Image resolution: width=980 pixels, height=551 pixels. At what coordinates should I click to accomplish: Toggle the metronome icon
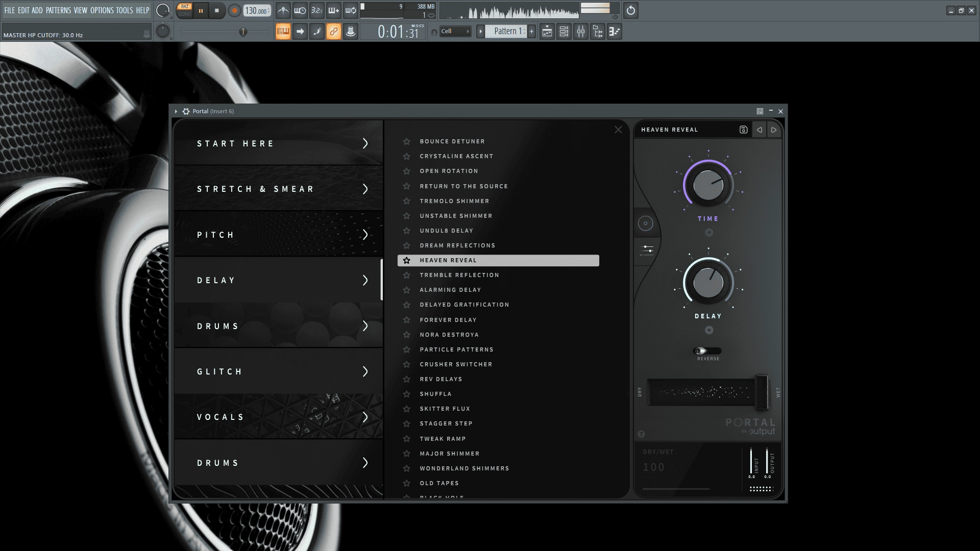point(283,11)
